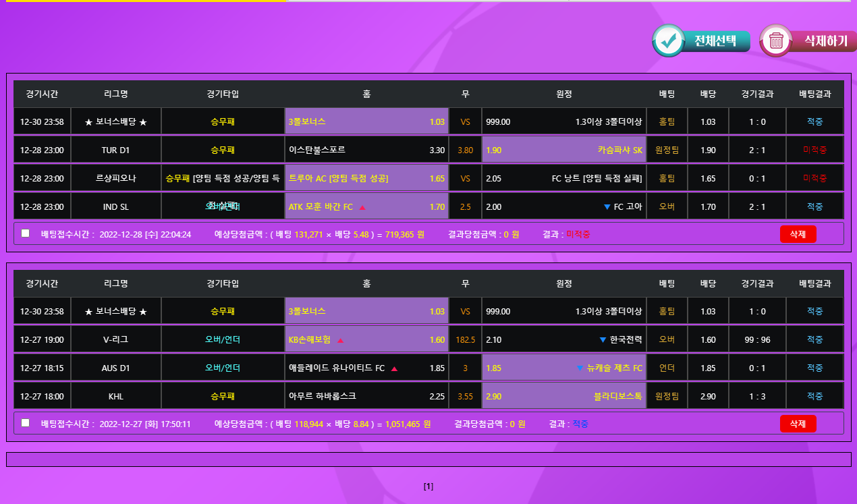The width and height of the screenshot is (857, 504).
Task: Select the 카슴파샤 SK away odds cell
Action: [x=563, y=150]
